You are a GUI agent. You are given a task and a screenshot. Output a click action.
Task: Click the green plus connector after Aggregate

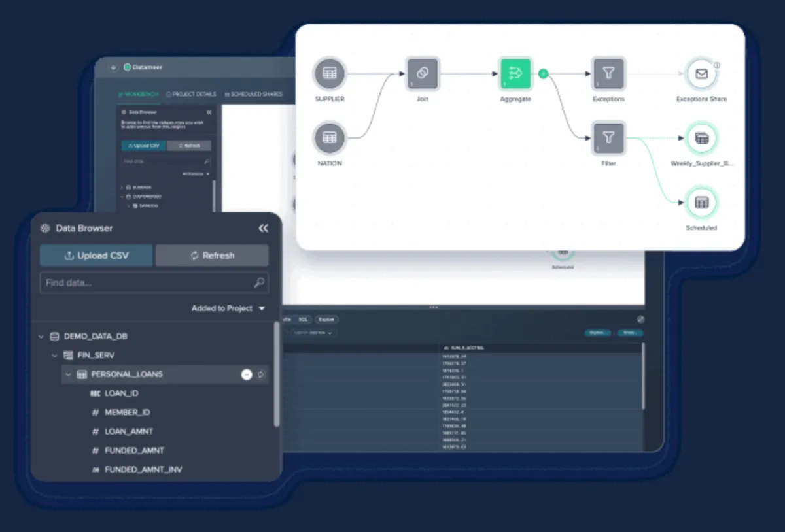coord(543,74)
